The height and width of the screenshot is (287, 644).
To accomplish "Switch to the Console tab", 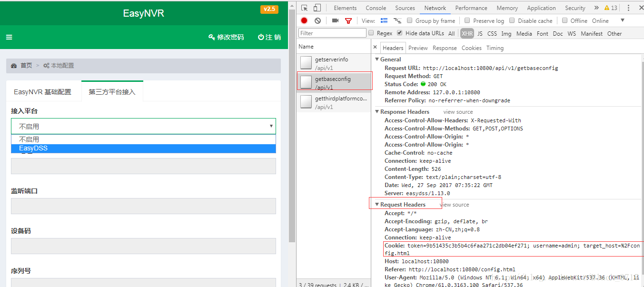I will pyautogui.click(x=376, y=8).
